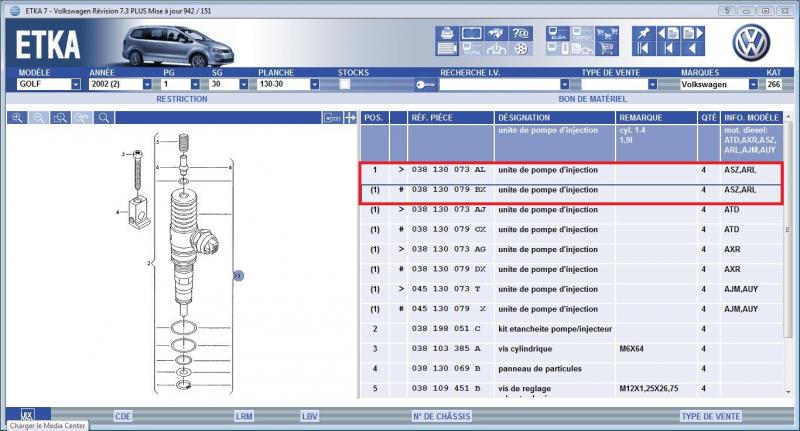Open the single shopping cart icon
Screen dimensions: 800x431
[x=607, y=48]
